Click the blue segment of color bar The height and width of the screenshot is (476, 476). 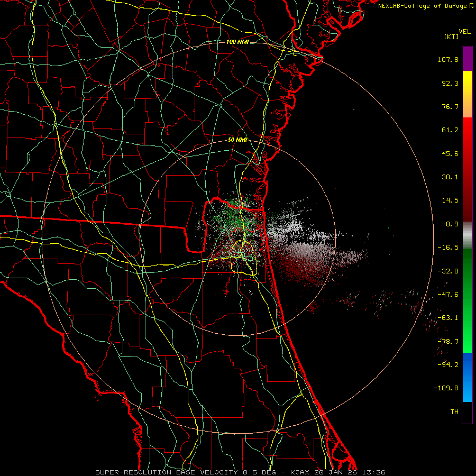tap(467, 377)
